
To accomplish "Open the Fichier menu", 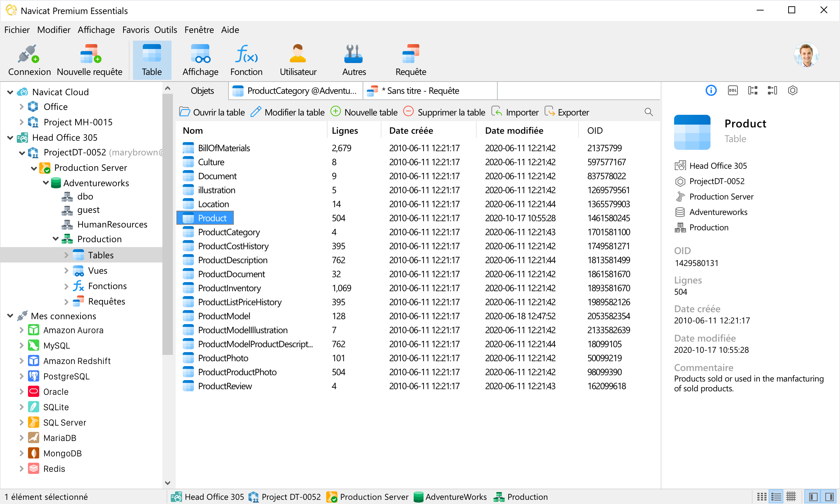I will (17, 30).
